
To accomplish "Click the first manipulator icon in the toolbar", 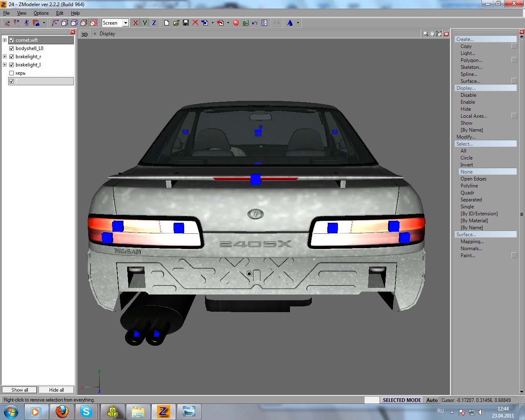I will pyautogui.click(x=7, y=23).
